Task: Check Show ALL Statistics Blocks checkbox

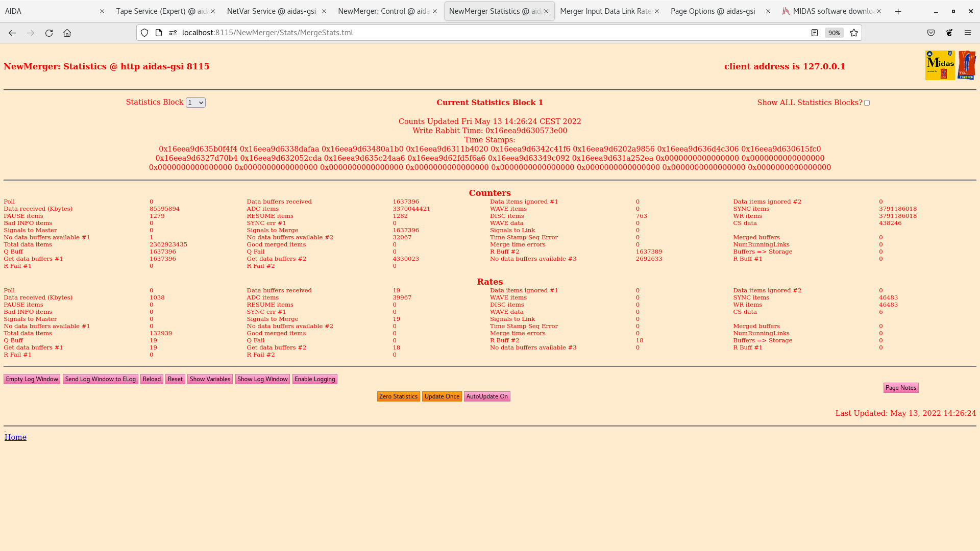Action: (867, 103)
